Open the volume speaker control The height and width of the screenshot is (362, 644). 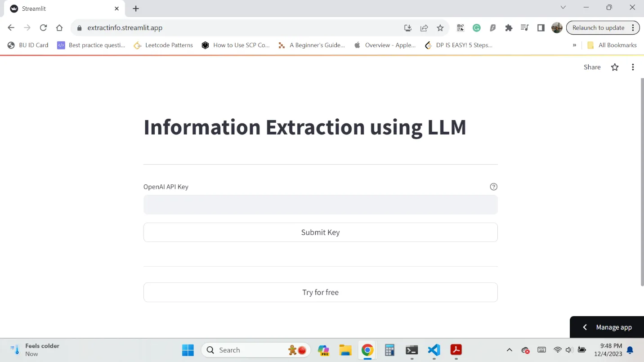[569, 350]
